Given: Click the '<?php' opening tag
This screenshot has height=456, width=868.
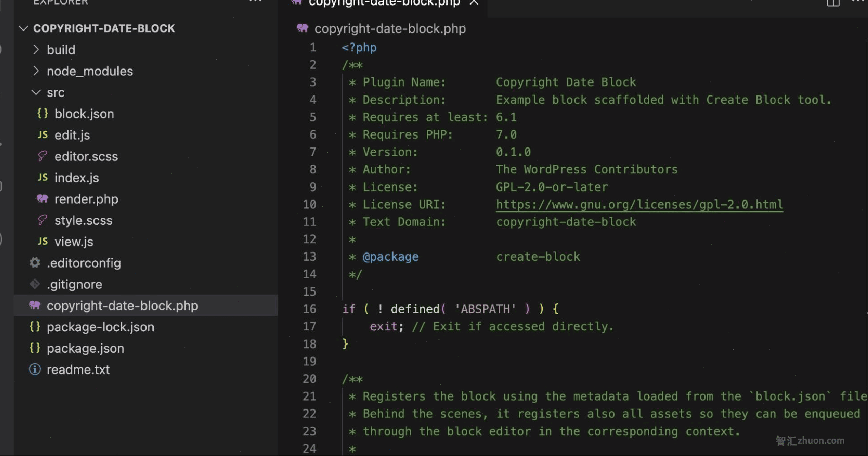Looking at the screenshot, I should (x=359, y=47).
